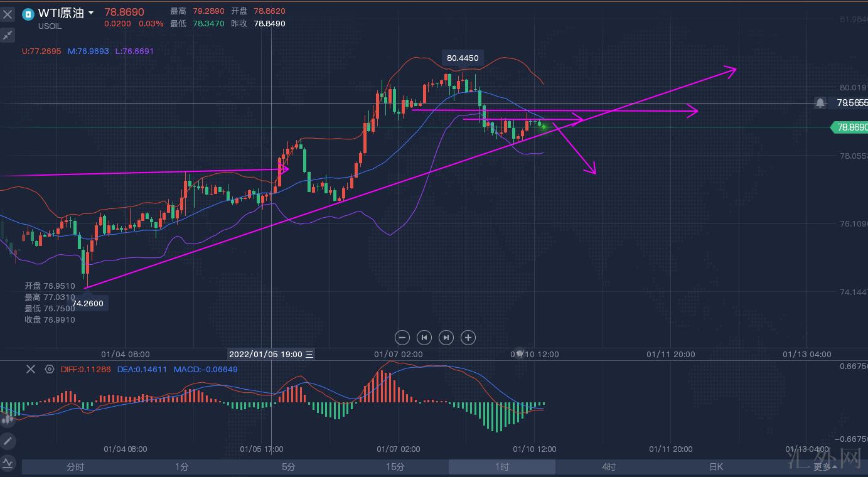This screenshot has width=868, height=477.
Task: Click the 最高 79.2890 high value
Action: coord(197,11)
